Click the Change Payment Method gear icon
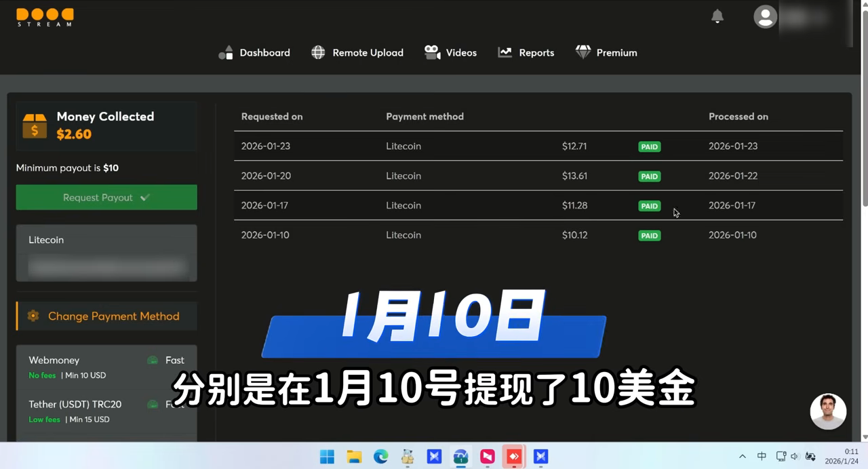This screenshot has width=868, height=469. point(33,316)
